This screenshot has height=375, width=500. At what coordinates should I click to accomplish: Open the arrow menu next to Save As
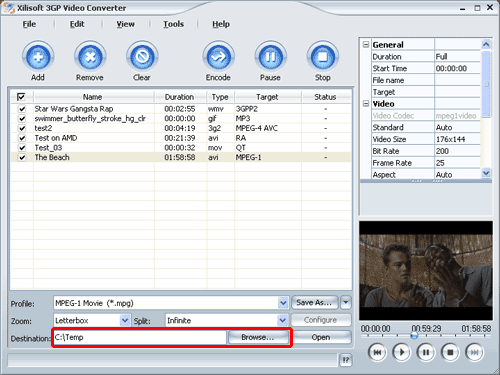click(346, 303)
